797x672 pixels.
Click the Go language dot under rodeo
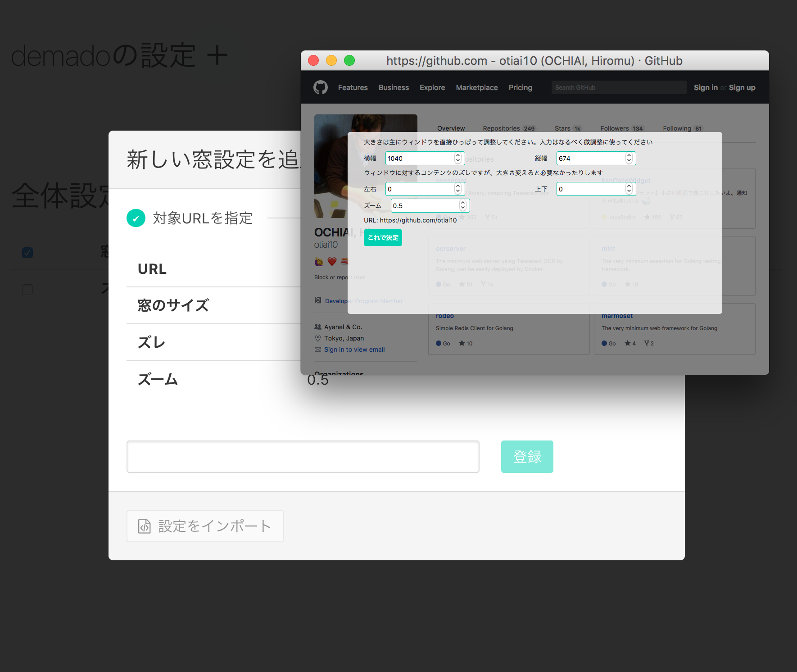438,343
